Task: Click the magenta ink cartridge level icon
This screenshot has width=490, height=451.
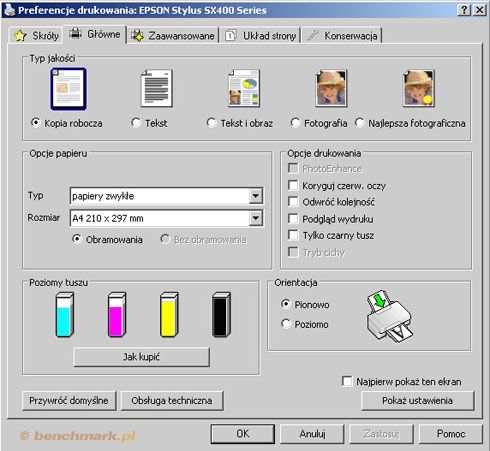Action: (117, 315)
